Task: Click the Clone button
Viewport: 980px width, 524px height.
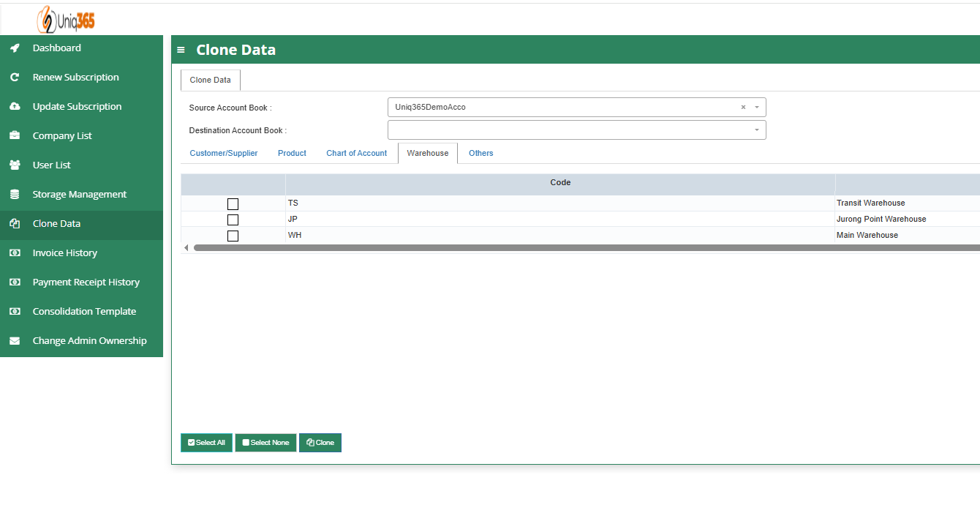Action: coord(320,443)
